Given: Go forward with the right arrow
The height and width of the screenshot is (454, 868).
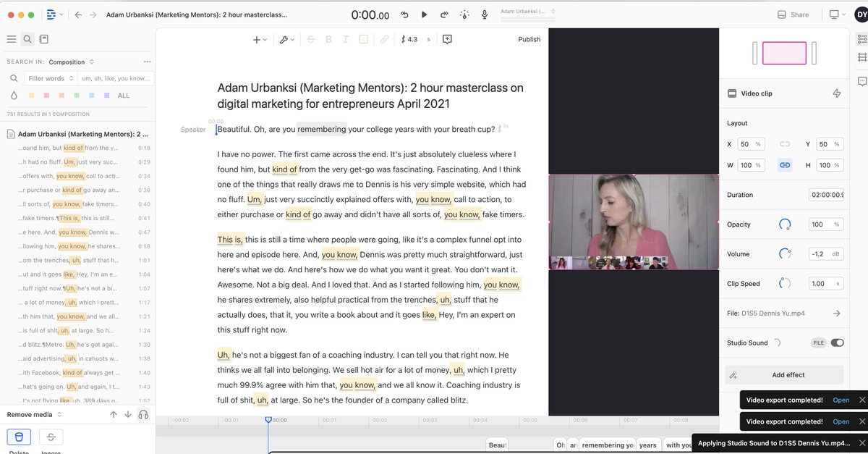Looking at the screenshot, I should point(93,14).
